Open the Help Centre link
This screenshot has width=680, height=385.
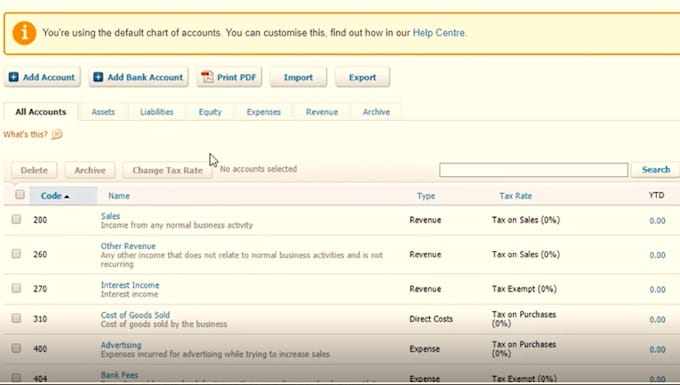coord(439,33)
